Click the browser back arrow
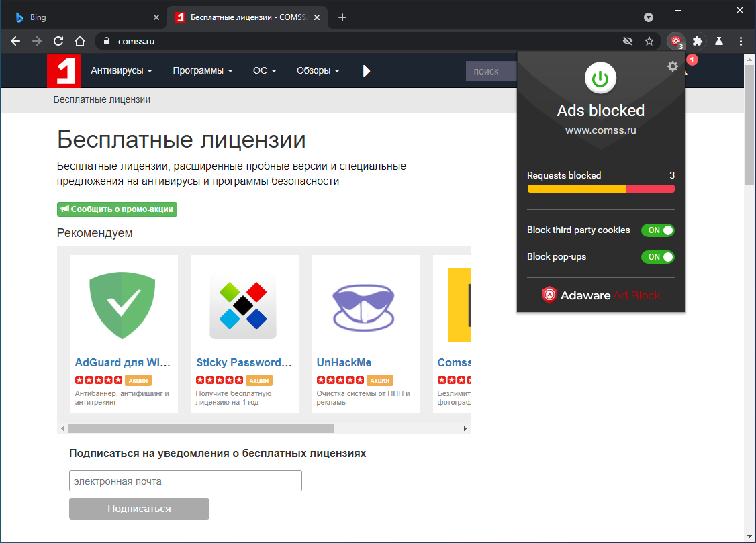The height and width of the screenshot is (543, 756). [15, 41]
